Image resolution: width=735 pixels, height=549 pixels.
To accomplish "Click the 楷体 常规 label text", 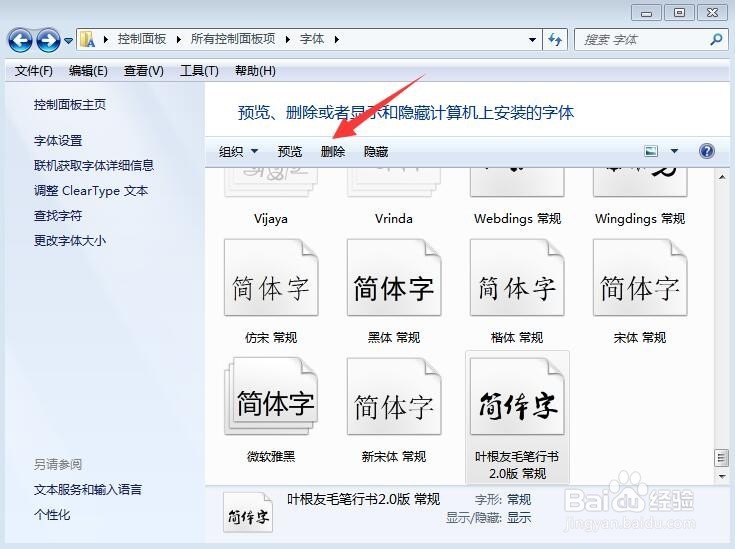I will [517, 338].
